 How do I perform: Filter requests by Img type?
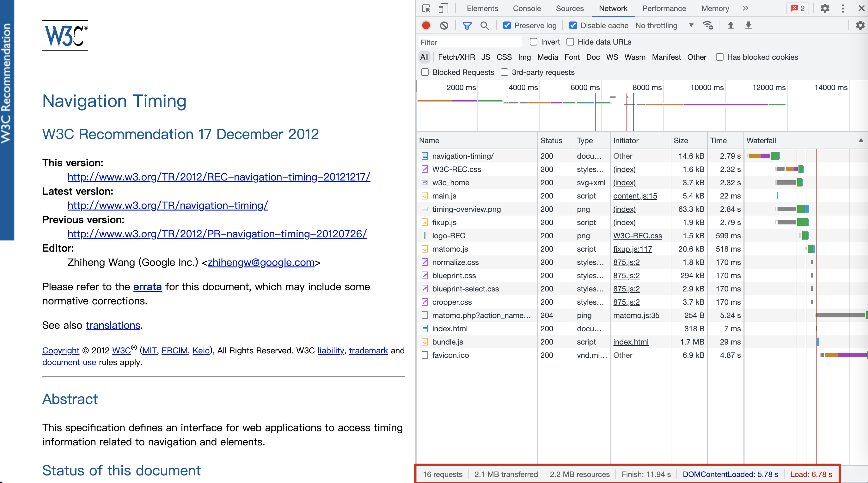tap(524, 57)
